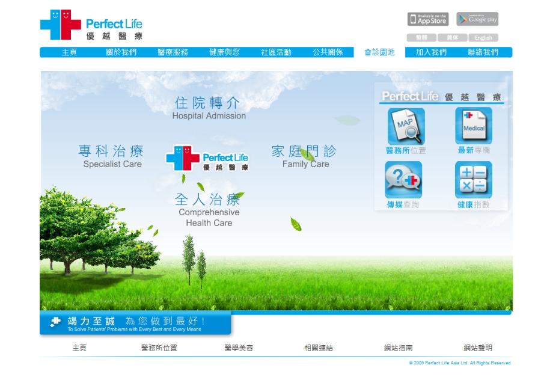Open the Google Play download badge
This screenshot has height=392, width=541.
pos(477,19)
